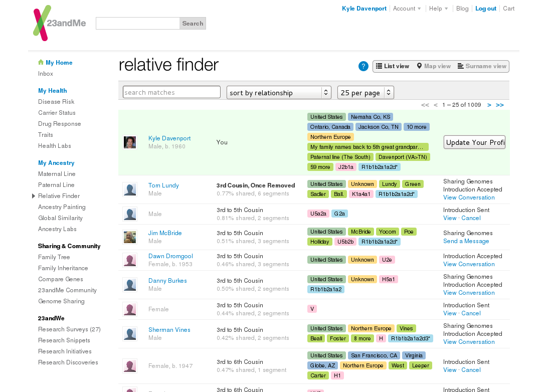This screenshot has width=547, height=392.
Task: Open the Blog link
Action: 462,9
